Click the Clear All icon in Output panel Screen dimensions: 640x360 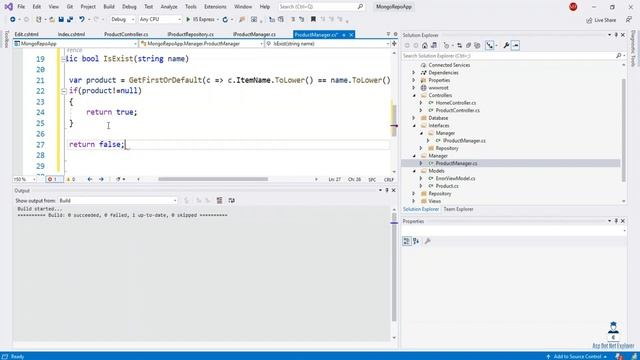tap(220, 200)
